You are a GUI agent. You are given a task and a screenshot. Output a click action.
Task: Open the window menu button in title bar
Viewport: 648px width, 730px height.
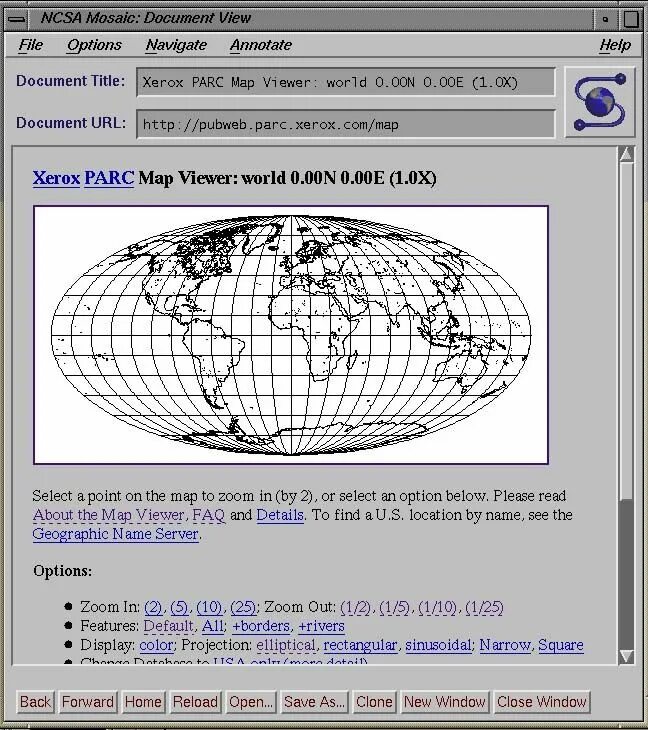coord(16,19)
